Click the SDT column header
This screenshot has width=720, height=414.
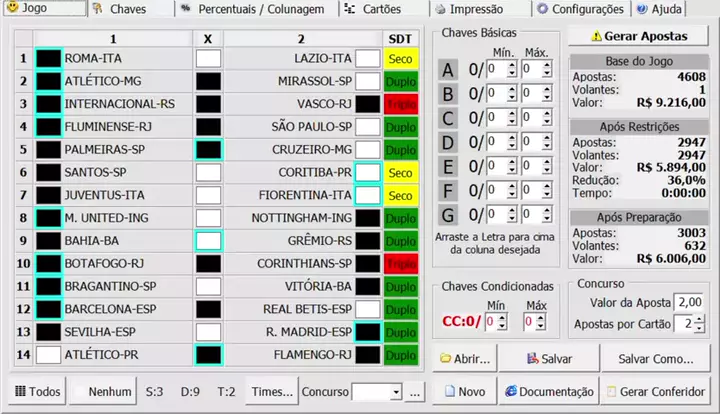[x=400, y=39]
